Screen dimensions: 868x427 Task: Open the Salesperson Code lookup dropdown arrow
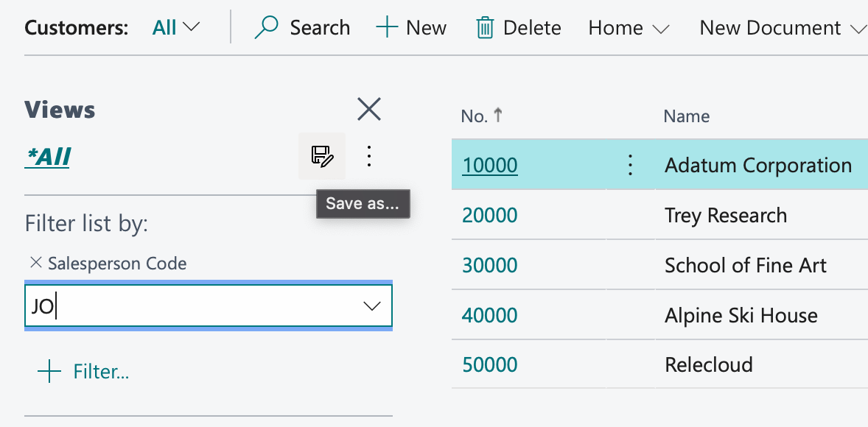coord(372,306)
